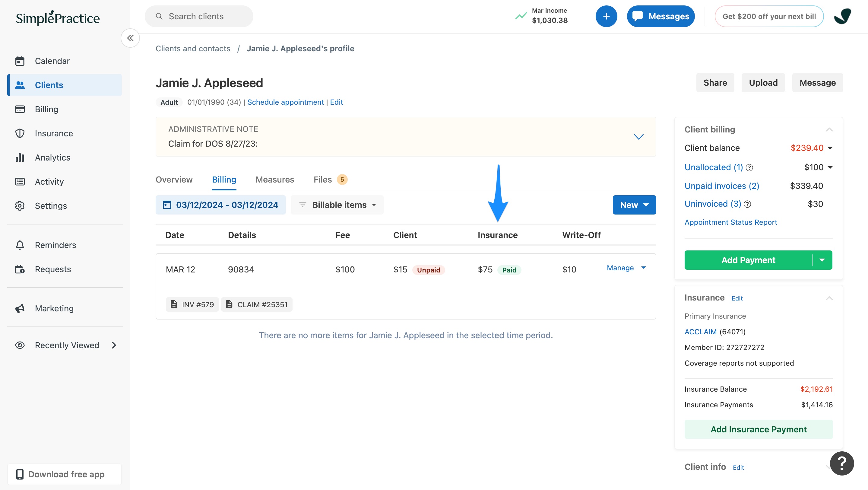868x490 pixels.
Task: Click the Messages button in header
Action: (x=661, y=16)
